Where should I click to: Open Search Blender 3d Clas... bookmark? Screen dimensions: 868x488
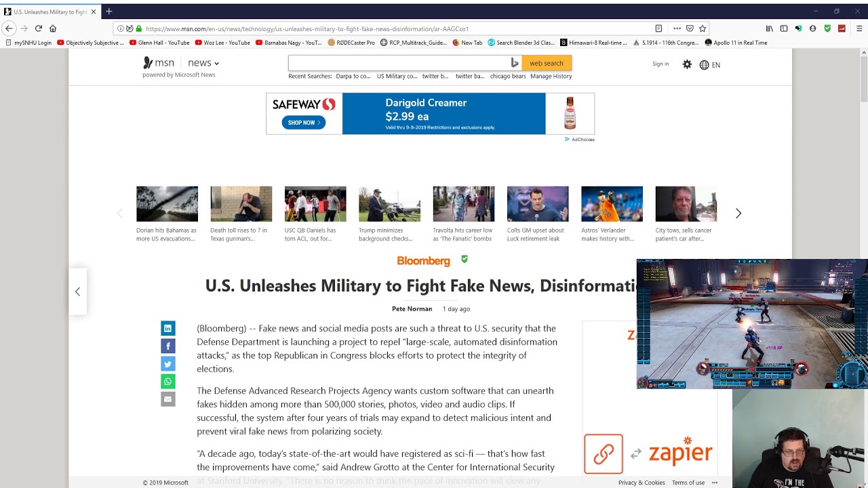coord(521,43)
